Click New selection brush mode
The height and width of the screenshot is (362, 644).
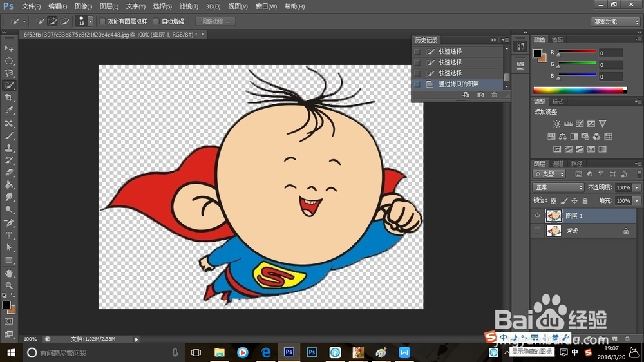tap(40, 21)
